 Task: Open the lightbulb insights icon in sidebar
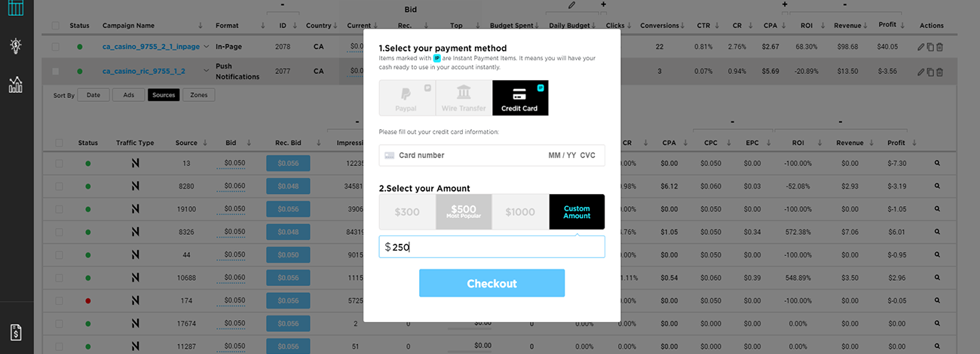point(16,45)
